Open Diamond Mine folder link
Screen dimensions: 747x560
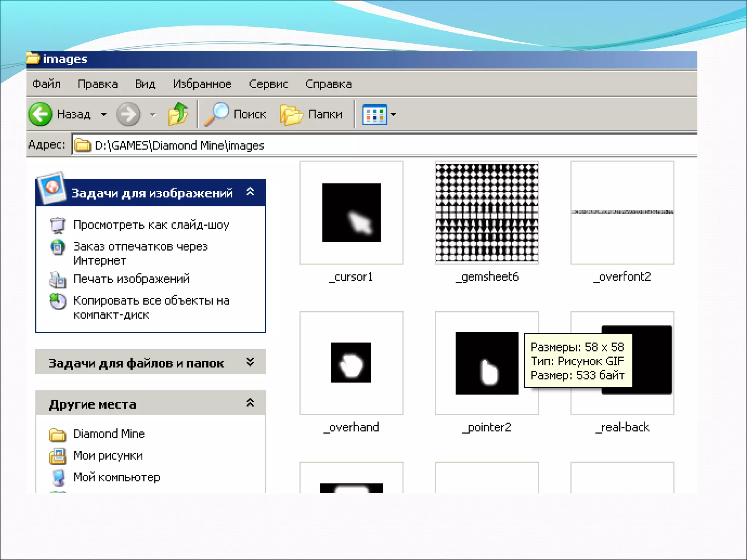coord(109,434)
